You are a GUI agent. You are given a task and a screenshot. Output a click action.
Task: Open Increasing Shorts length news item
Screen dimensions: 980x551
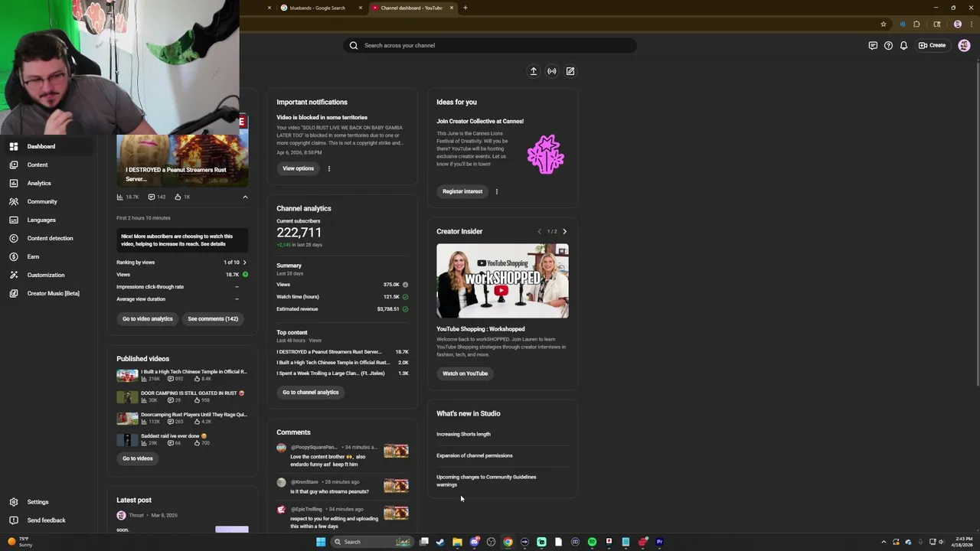pos(463,434)
